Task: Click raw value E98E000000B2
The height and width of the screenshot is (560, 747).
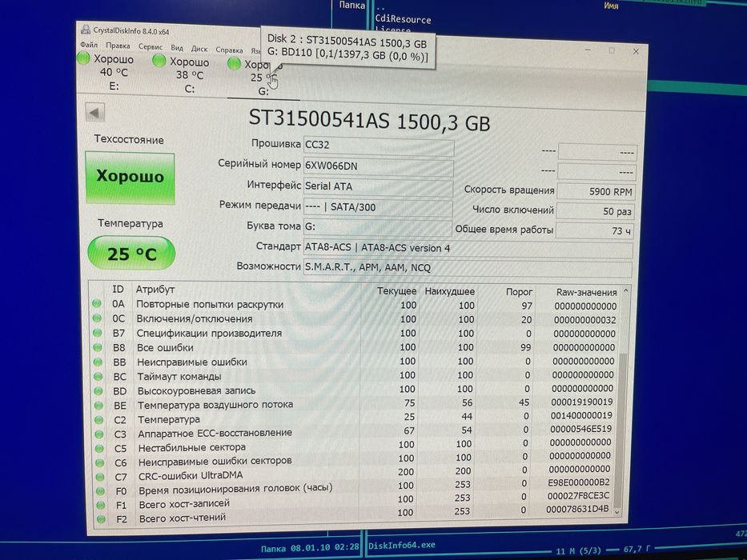Action: pos(578,483)
